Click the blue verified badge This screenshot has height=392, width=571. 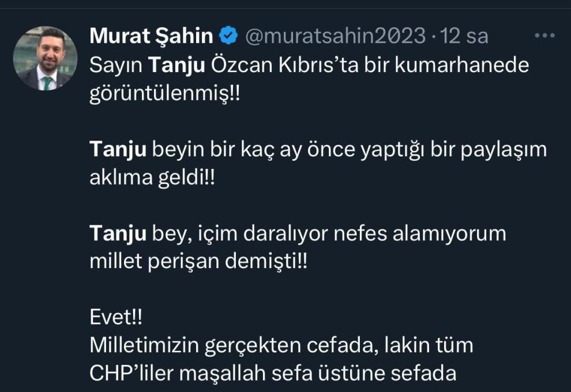[x=229, y=36]
